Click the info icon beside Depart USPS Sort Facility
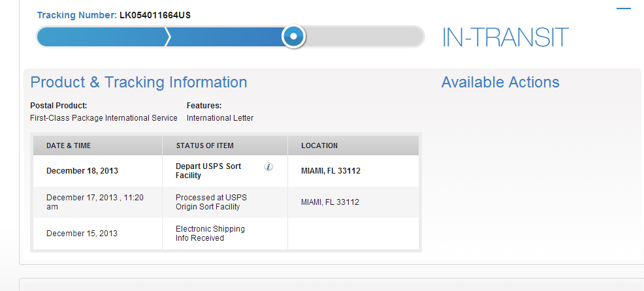644x291 pixels. point(268,166)
